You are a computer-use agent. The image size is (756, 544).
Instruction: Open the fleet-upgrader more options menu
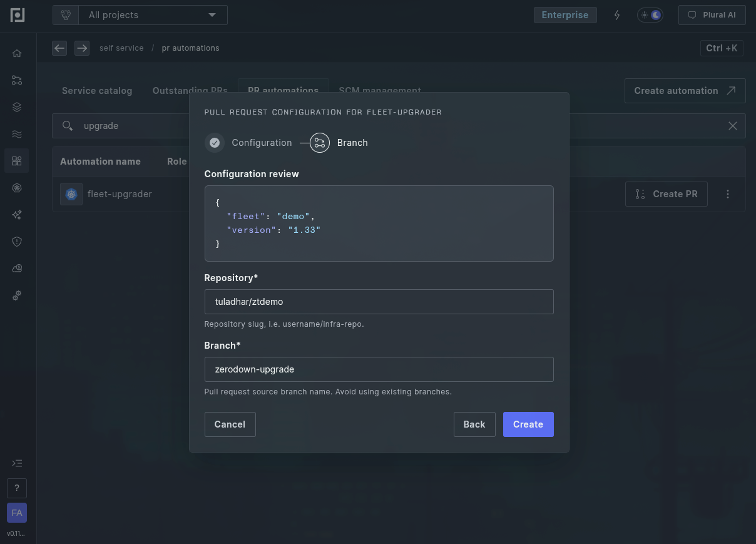(727, 194)
